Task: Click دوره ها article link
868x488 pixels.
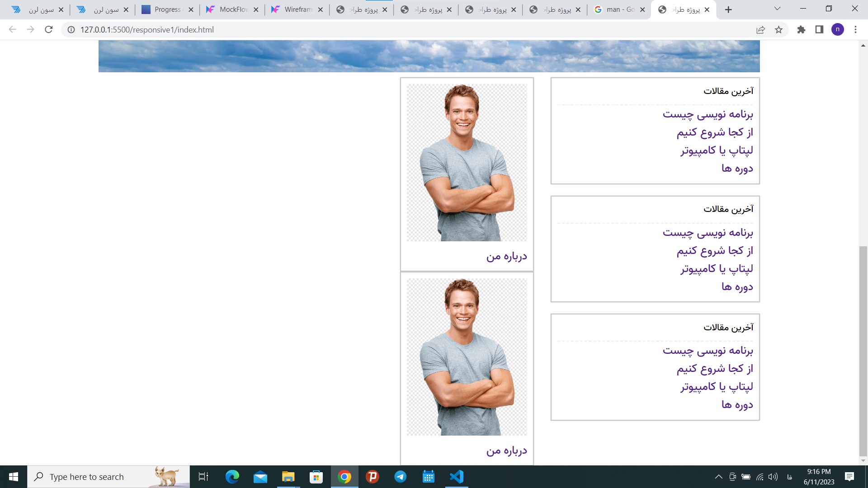Action: coord(738,168)
